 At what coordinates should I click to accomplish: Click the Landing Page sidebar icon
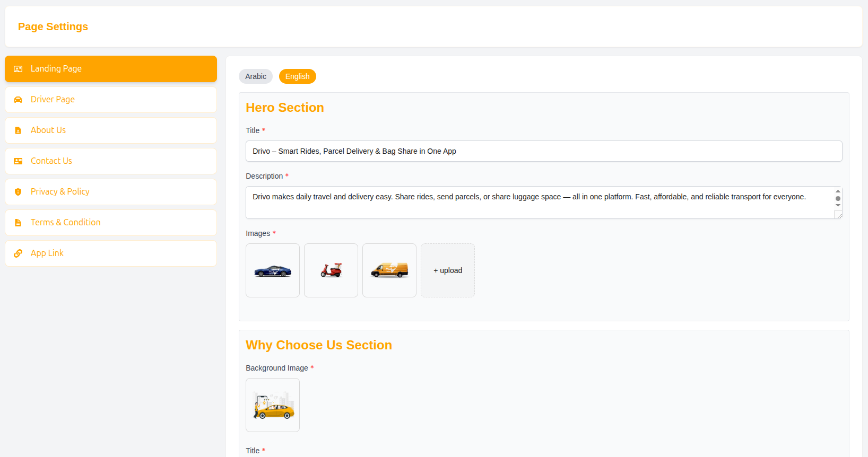[18, 69]
